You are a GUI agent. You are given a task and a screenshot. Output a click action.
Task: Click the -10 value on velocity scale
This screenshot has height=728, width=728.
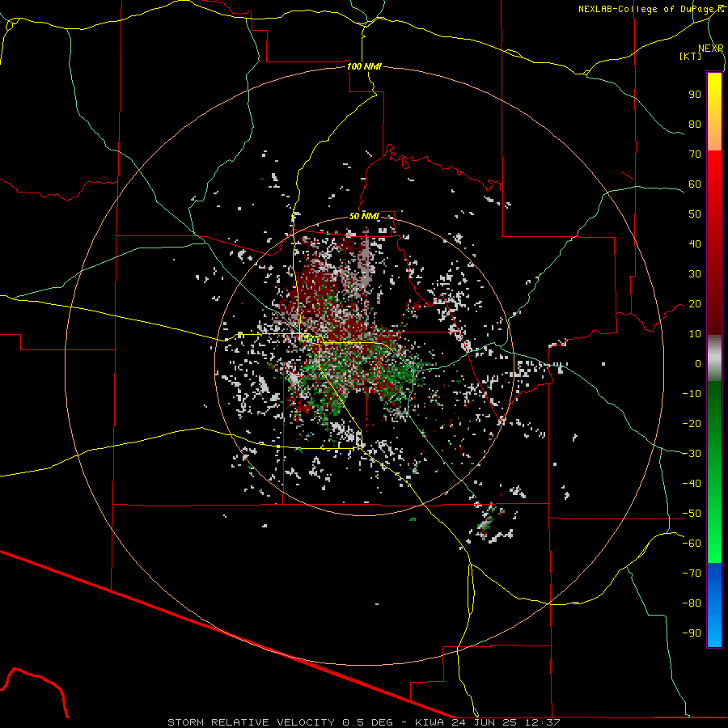[x=692, y=394]
